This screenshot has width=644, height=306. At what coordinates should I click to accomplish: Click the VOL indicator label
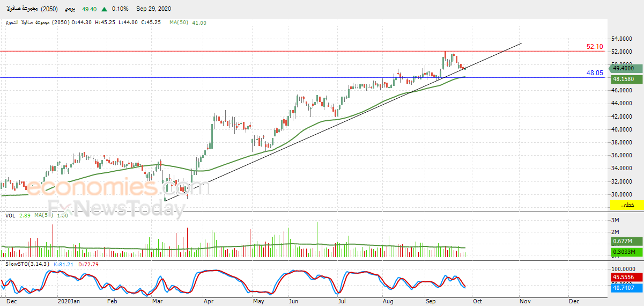(x=10, y=215)
